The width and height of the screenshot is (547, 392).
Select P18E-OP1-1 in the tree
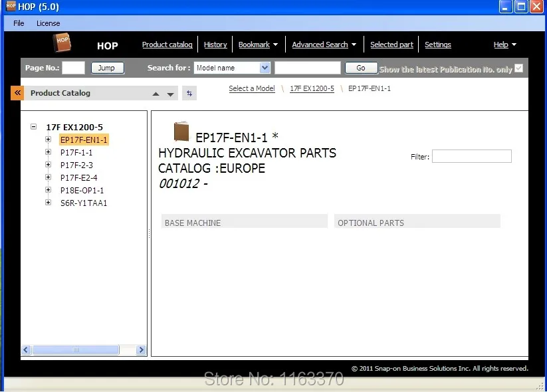(x=82, y=191)
